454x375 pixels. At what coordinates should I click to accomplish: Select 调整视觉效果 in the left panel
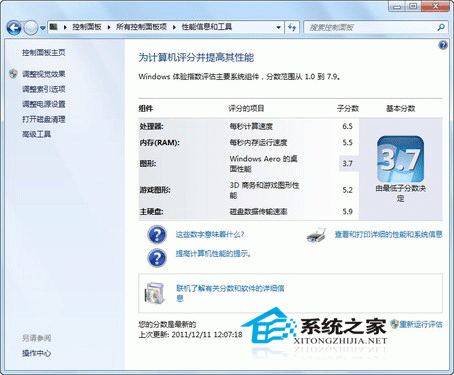(x=44, y=74)
